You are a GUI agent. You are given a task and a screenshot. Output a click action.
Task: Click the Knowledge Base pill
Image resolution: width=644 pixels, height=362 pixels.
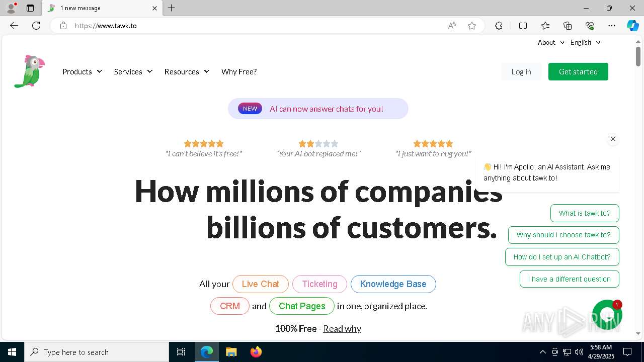393,284
